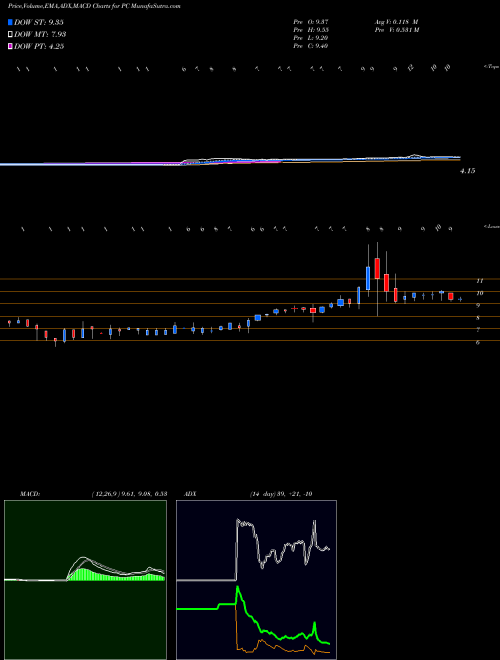The height and width of the screenshot is (660, 500).
Task: Click the tallest red candlestick at the price peak
Action: (x=377, y=268)
